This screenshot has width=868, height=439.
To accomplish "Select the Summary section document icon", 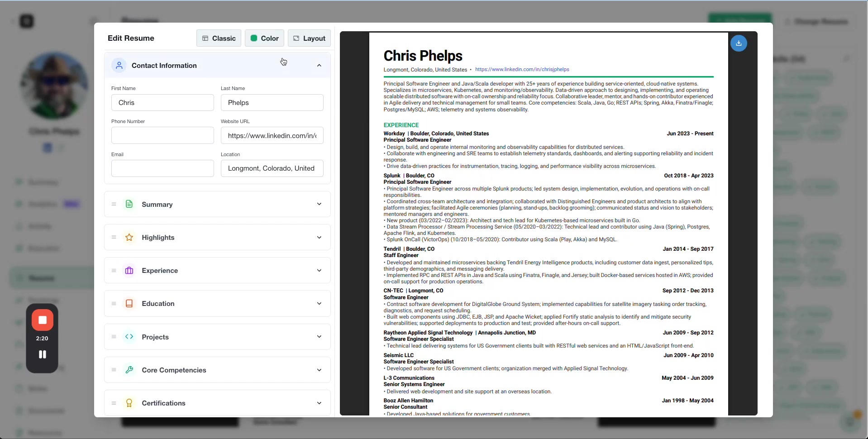I will (129, 204).
